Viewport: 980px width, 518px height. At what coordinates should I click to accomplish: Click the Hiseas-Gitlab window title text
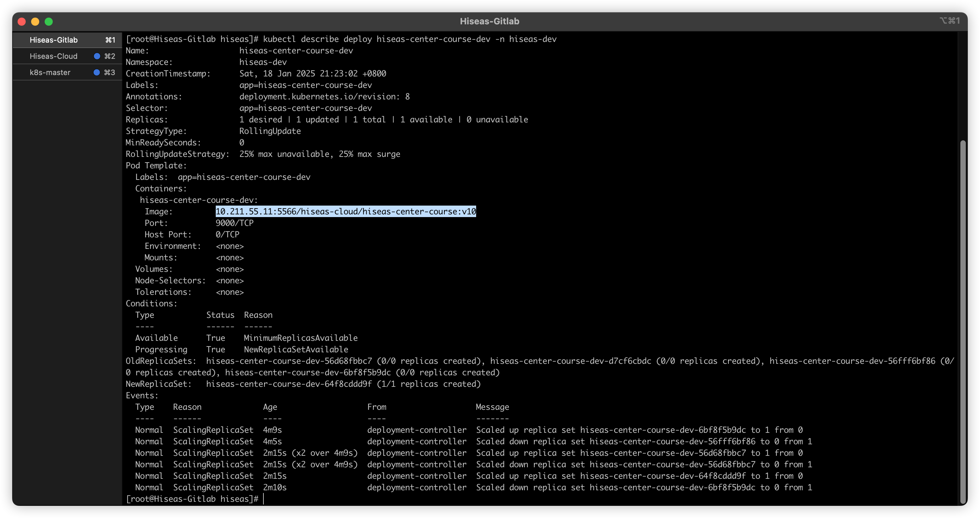pyautogui.click(x=490, y=21)
